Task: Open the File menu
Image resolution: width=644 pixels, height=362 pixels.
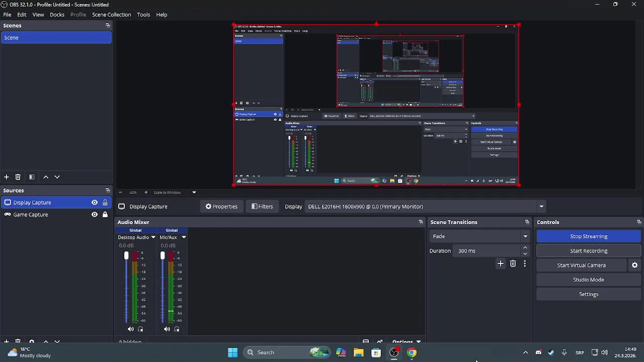Action: tap(8, 15)
